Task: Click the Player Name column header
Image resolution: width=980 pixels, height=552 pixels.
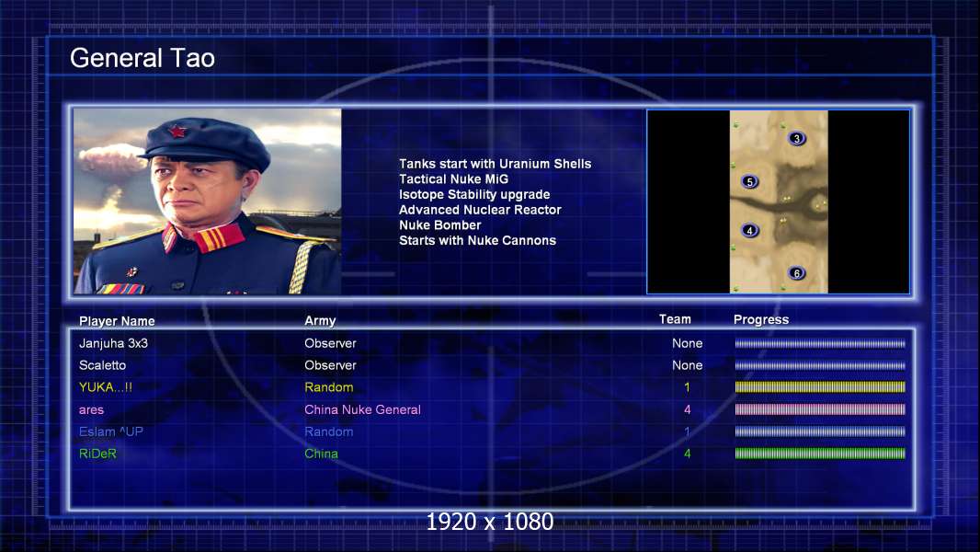Action: coord(117,321)
